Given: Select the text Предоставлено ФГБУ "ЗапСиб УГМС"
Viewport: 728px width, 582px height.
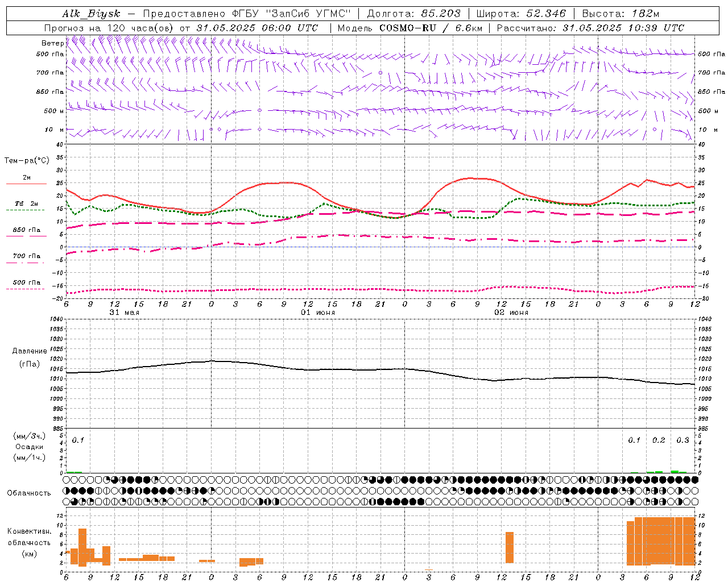Looking at the screenshot, I should pos(247,14).
